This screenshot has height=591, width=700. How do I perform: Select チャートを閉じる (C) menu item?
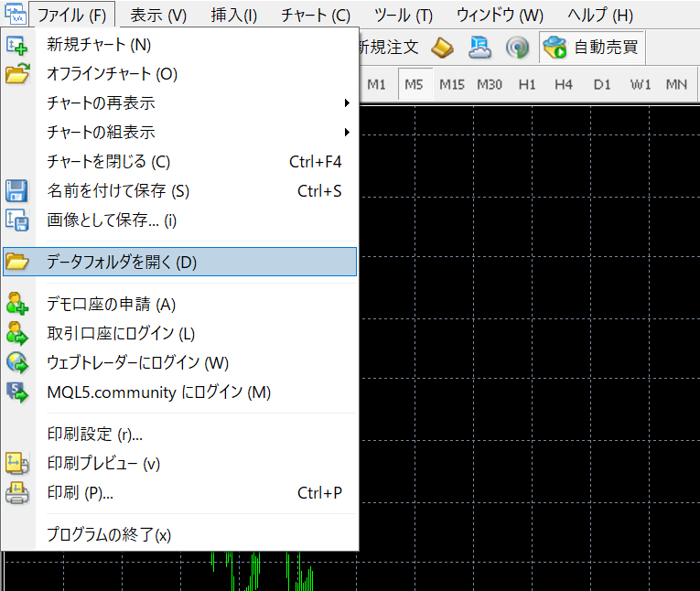179,162
